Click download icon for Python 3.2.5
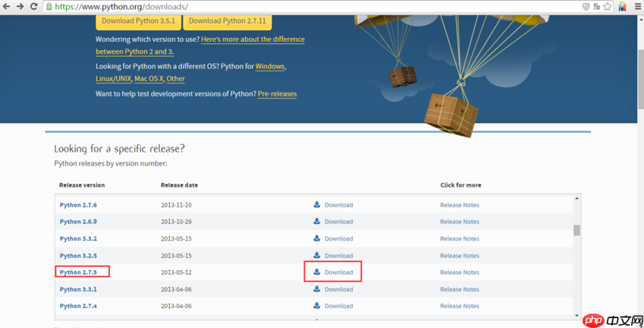 pyautogui.click(x=316, y=255)
